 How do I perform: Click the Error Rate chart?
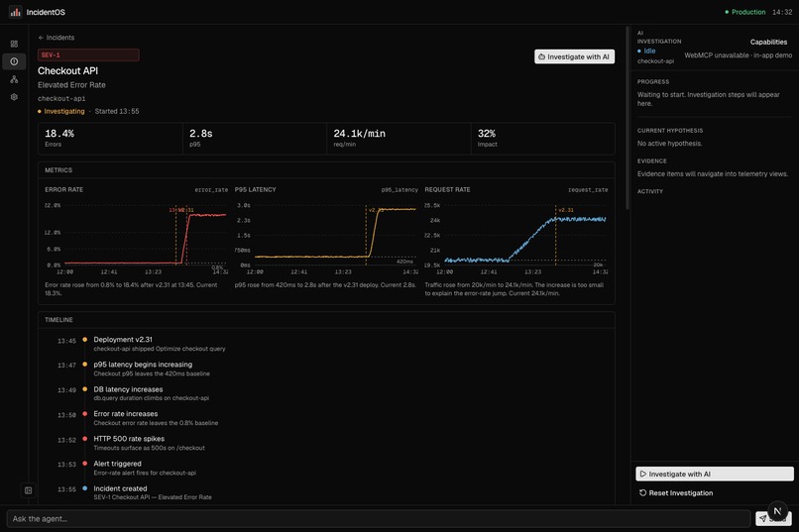[136, 240]
